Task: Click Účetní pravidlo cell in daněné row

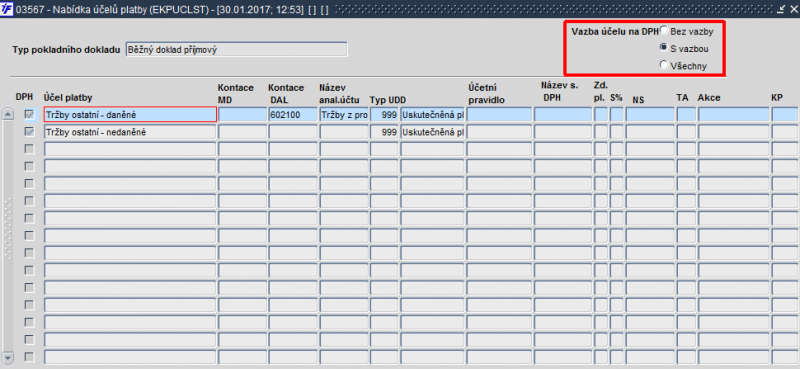Action: click(x=499, y=115)
